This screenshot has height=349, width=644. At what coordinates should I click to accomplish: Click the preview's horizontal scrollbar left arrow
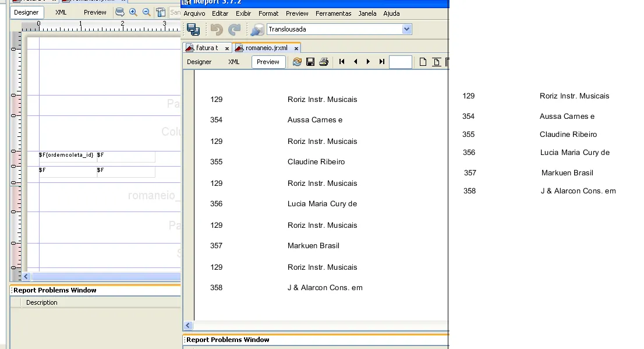click(188, 326)
